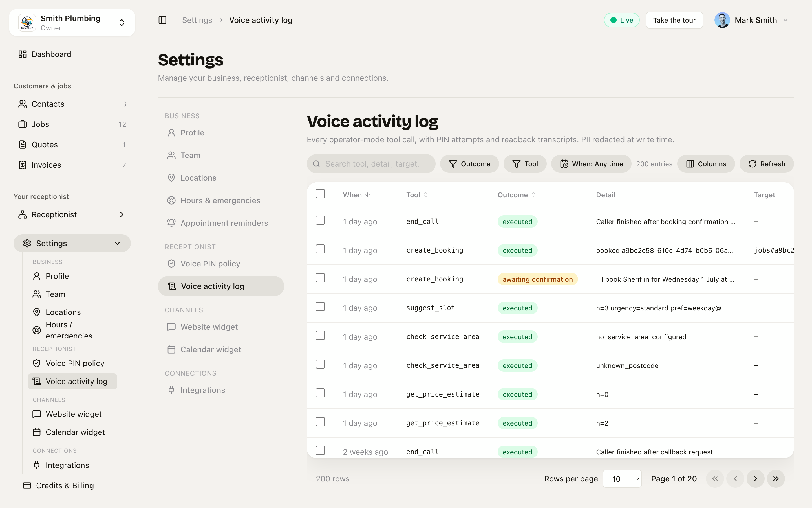Image resolution: width=812 pixels, height=508 pixels.
Task: Select the awaiting confirmation row checkbox
Action: tap(321, 278)
